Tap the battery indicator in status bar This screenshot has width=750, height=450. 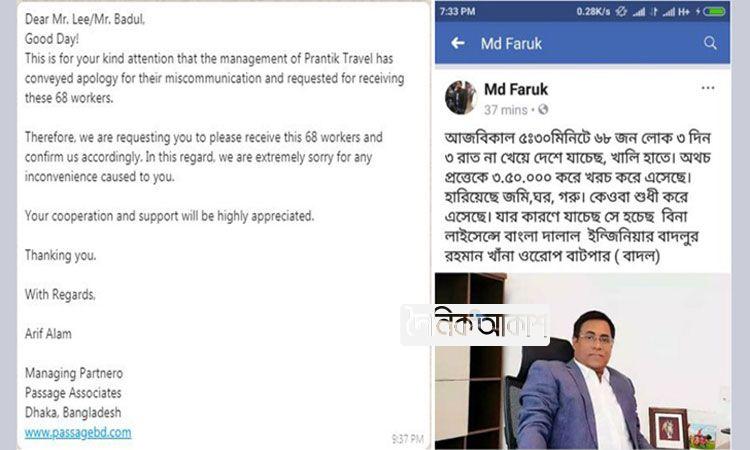pyautogui.click(x=714, y=11)
